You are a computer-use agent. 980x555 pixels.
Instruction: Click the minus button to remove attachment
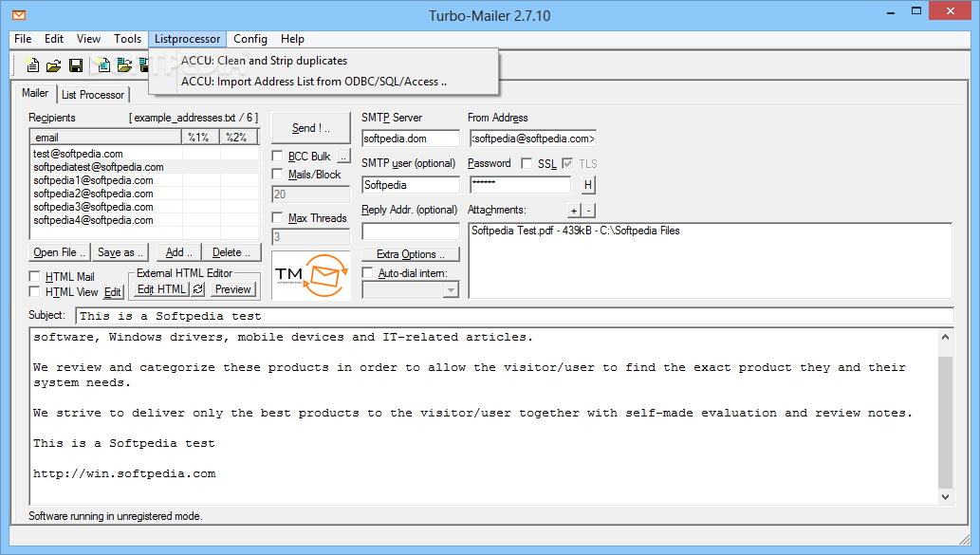click(588, 211)
